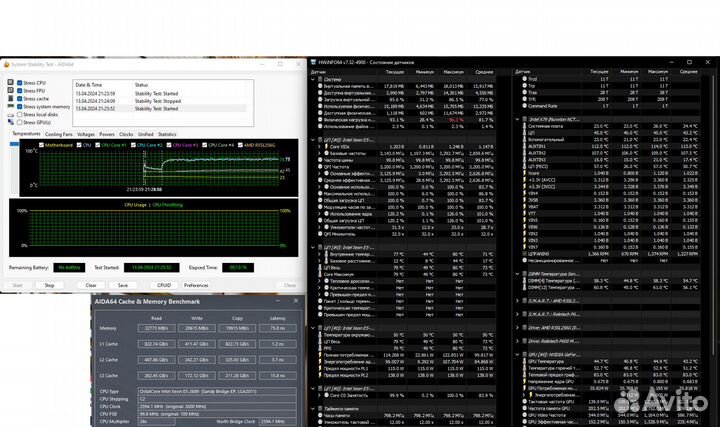Open the Powers tab

point(107,135)
